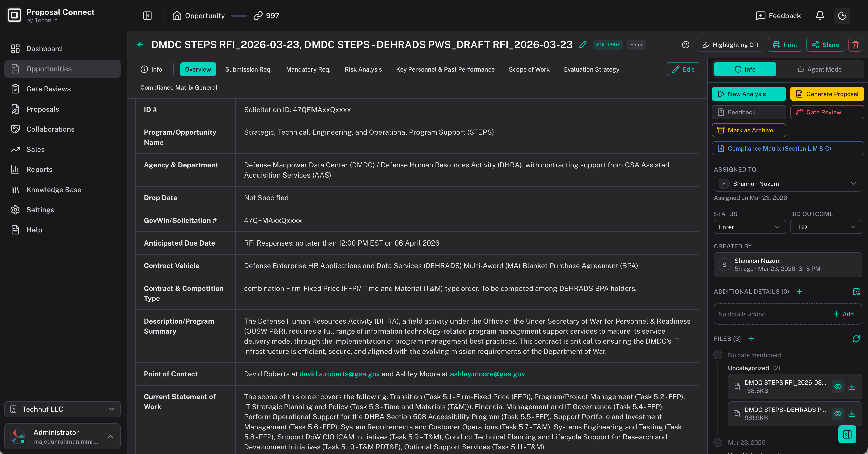Image resolution: width=868 pixels, height=454 pixels.
Task: Change the Bid Outcome from TBD
Action: (826, 227)
